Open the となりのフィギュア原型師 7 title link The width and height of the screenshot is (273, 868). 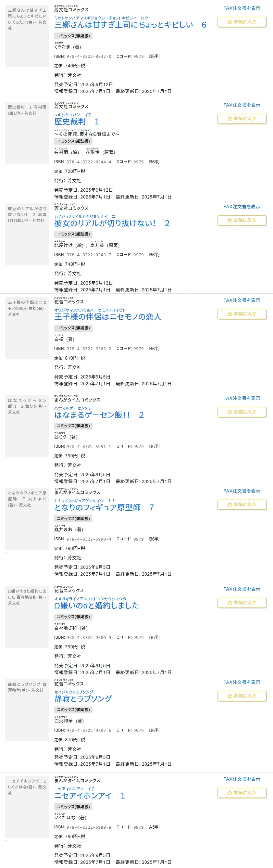point(104,507)
